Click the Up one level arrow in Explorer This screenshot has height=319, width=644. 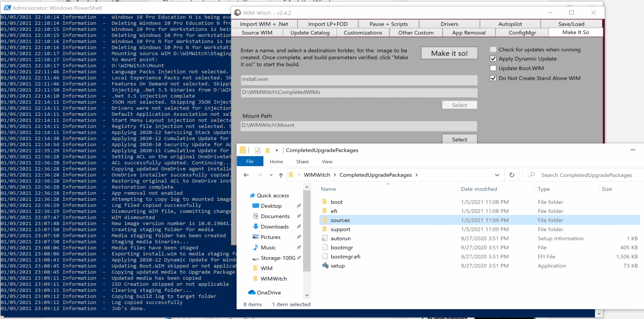point(281,175)
